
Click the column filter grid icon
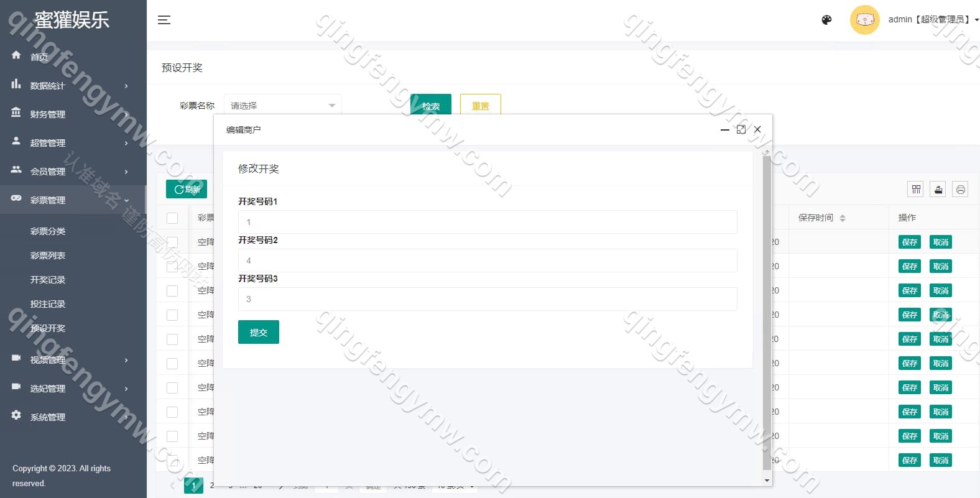[x=916, y=190]
